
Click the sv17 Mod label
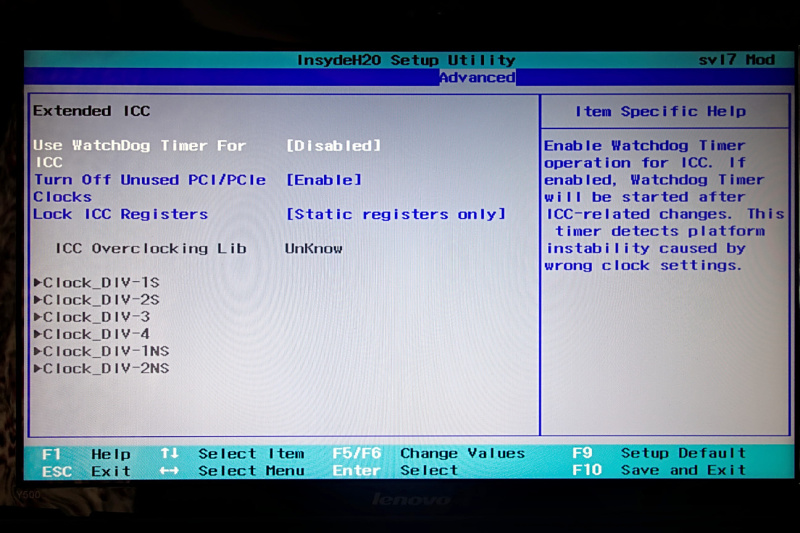coord(737,60)
